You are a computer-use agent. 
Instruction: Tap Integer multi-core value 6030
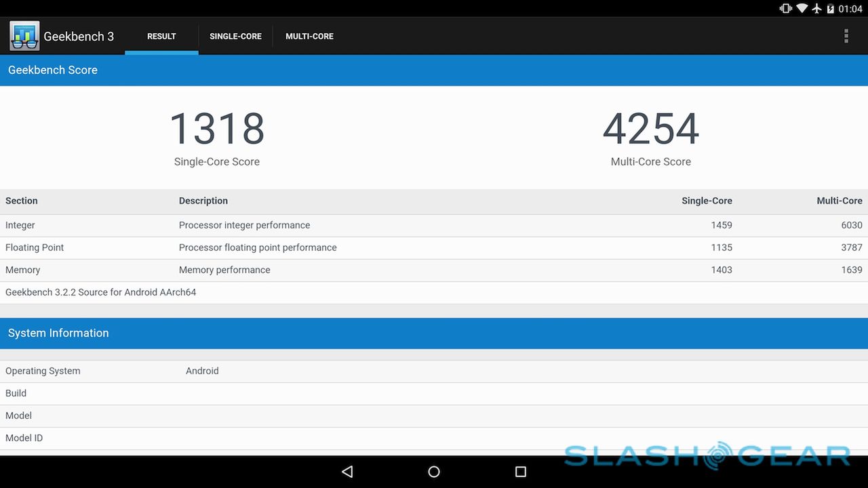(x=852, y=225)
